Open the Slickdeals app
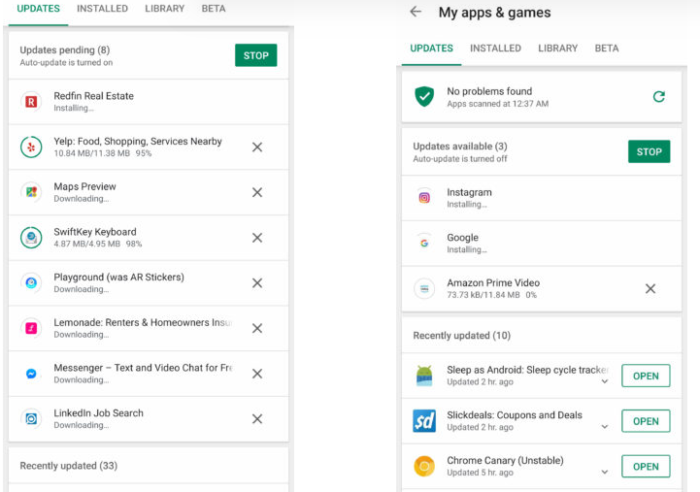Viewport: 700px width, 492px height. [x=646, y=421]
